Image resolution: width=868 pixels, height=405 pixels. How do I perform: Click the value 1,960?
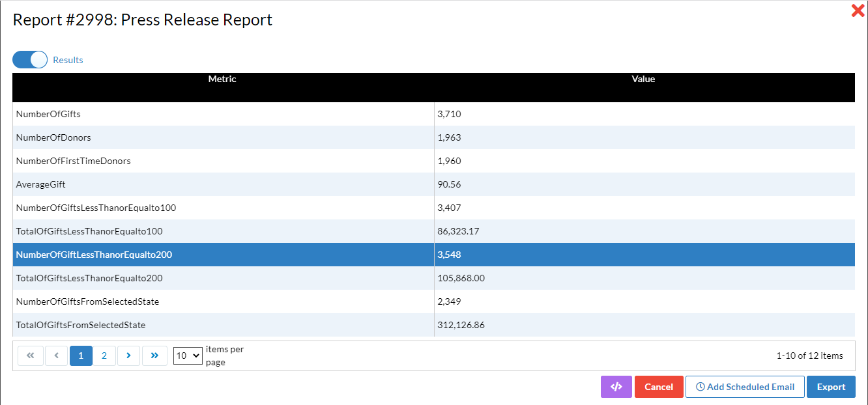(449, 161)
